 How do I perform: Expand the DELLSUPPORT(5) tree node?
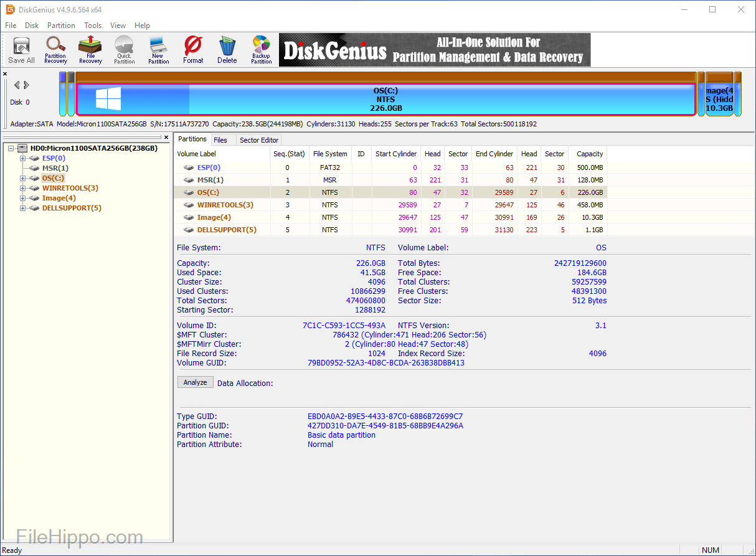(22, 208)
